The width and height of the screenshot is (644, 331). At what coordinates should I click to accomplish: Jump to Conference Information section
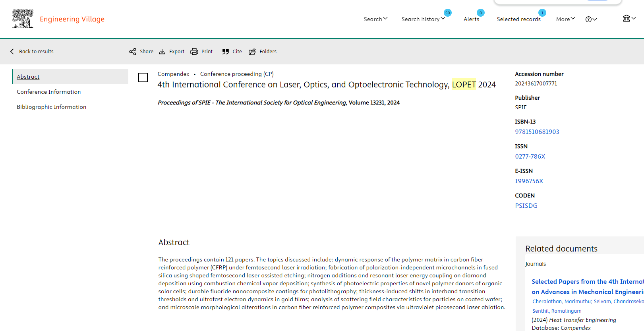(49, 92)
